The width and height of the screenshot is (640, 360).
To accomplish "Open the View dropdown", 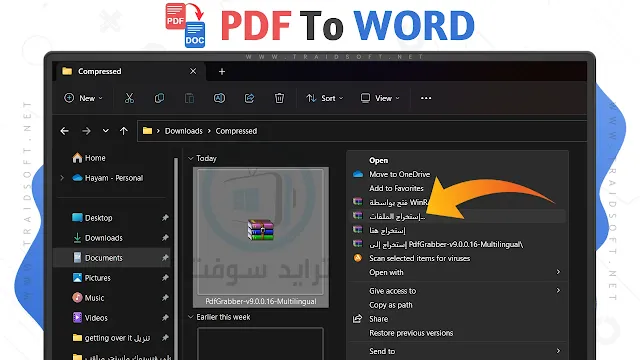I will point(380,98).
